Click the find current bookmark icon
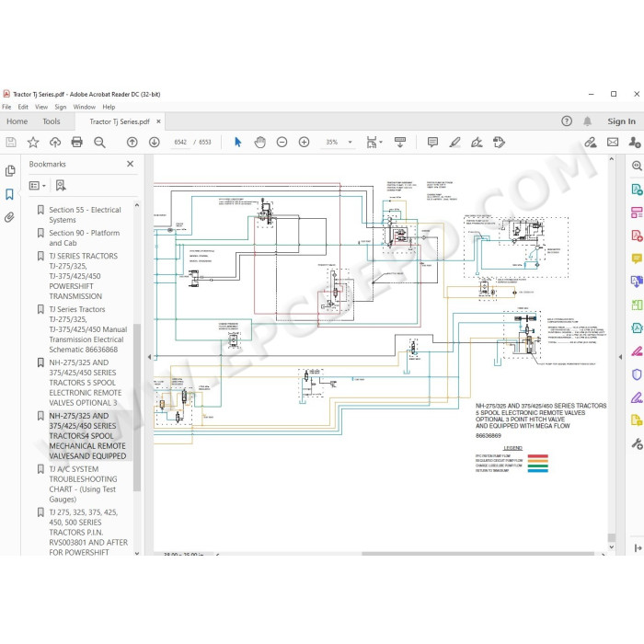This screenshot has height=644, width=644. [x=61, y=186]
